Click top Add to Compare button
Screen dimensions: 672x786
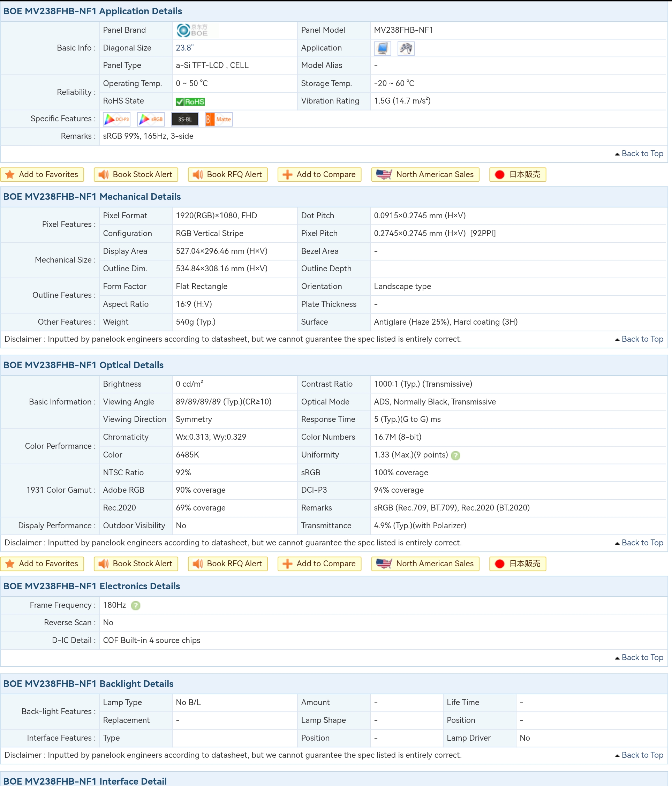point(319,174)
